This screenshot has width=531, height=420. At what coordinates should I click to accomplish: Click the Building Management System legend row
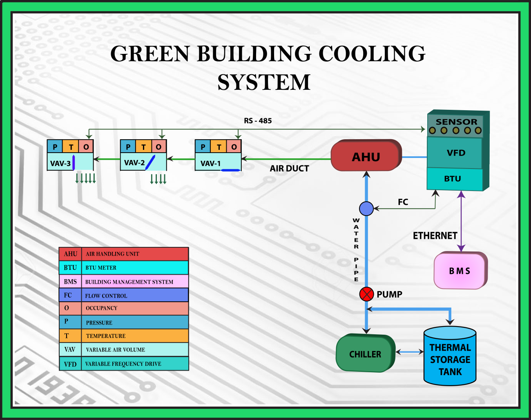click(x=124, y=282)
